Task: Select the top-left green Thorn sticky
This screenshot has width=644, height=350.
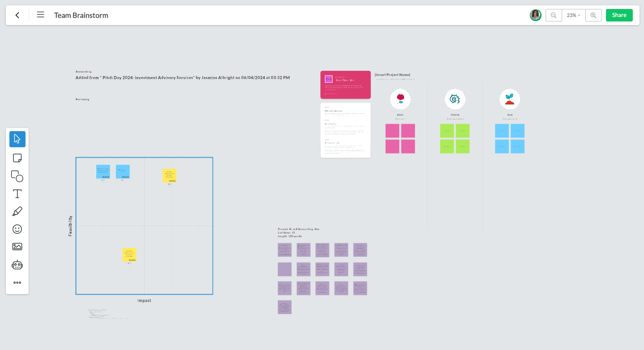Action: (447, 131)
